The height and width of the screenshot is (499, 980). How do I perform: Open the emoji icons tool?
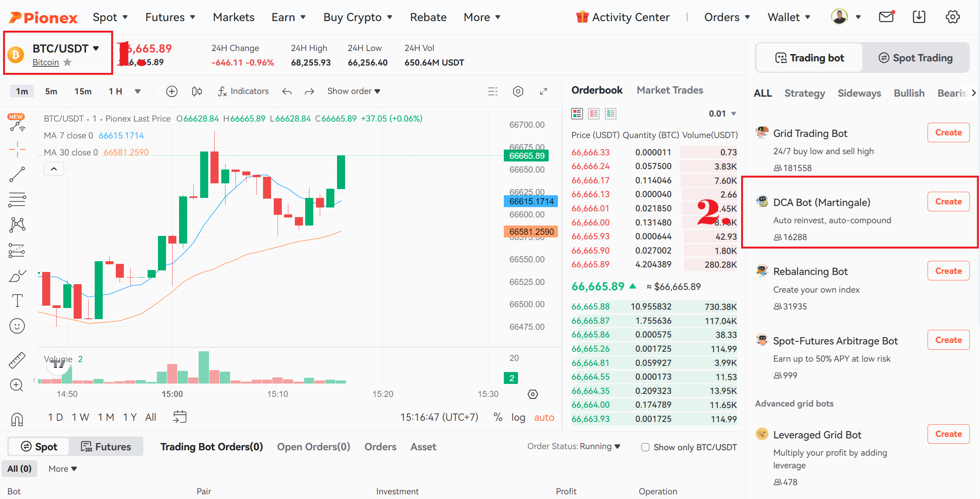point(17,326)
